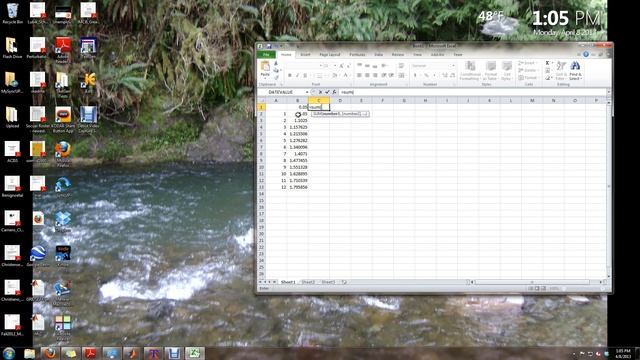Click the Cancel (X) formula entry button
This screenshot has height=360, width=640.
(320, 92)
